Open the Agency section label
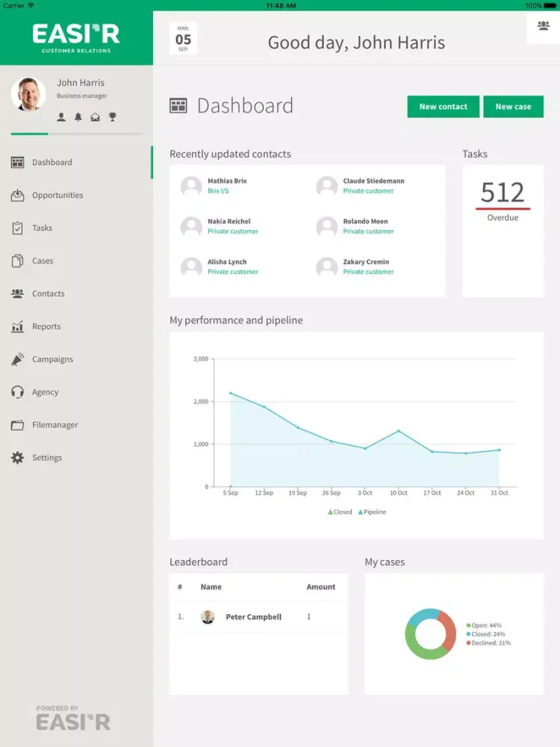Screen dimensions: 560x747 point(46,393)
